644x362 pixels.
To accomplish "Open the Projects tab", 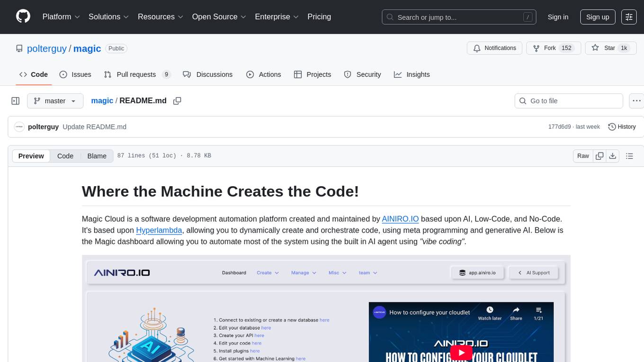I will 313,74.
